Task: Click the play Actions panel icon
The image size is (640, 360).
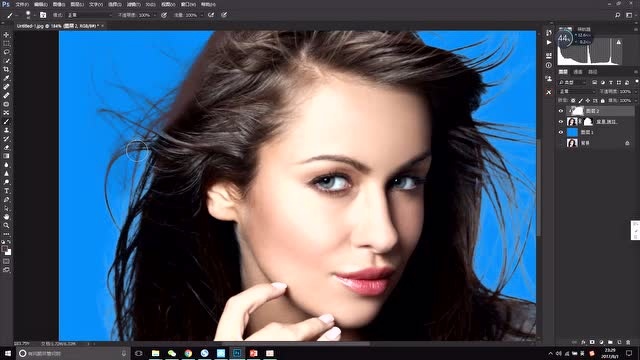Action: [549, 42]
